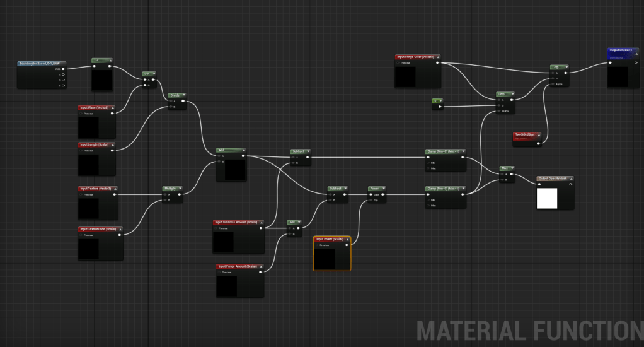Click the Base input pin on Power node
This screenshot has width=644, height=347.
(371, 194)
